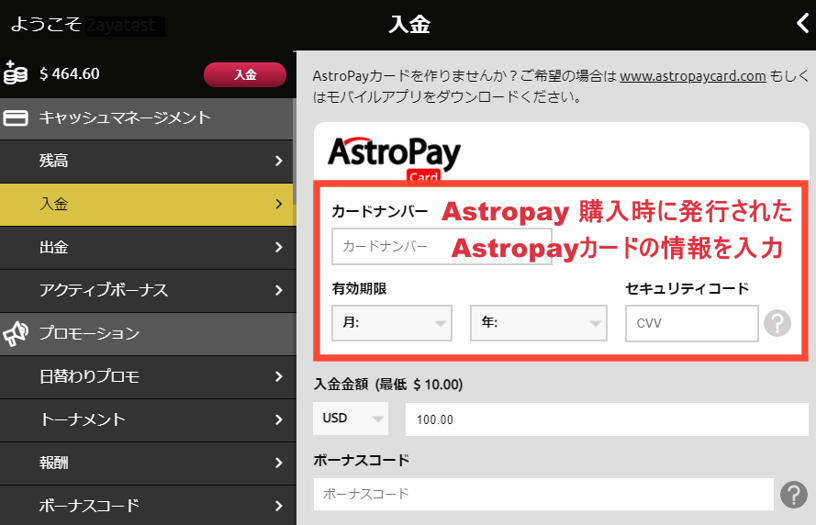The image size is (816, 525).
Task: Open the expiry month dropdown
Action: point(391,323)
